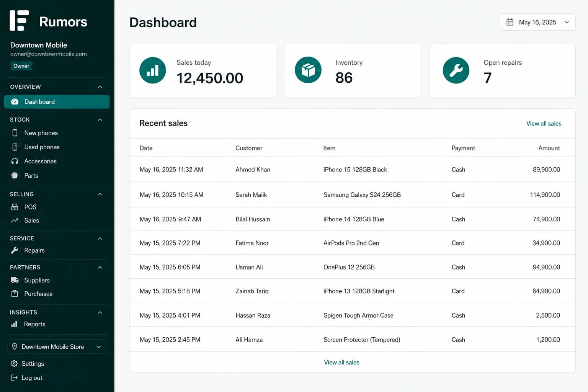The width and height of the screenshot is (588, 392).
Task: Click Log out
Action: click(x=32, y=378)
